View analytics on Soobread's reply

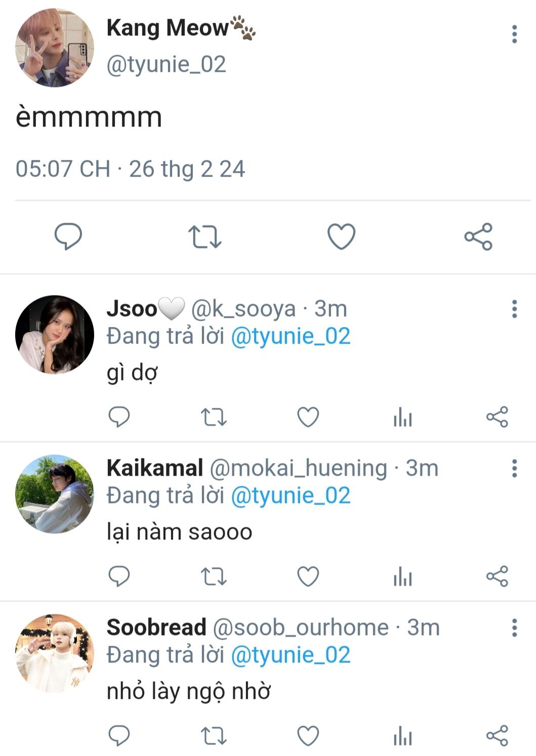pos(403,736)
